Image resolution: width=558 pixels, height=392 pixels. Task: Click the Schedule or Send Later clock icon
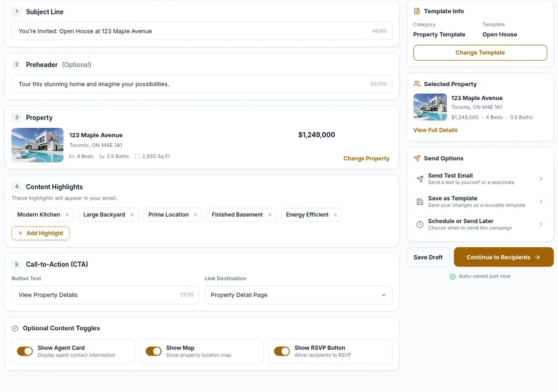(420, 224)
